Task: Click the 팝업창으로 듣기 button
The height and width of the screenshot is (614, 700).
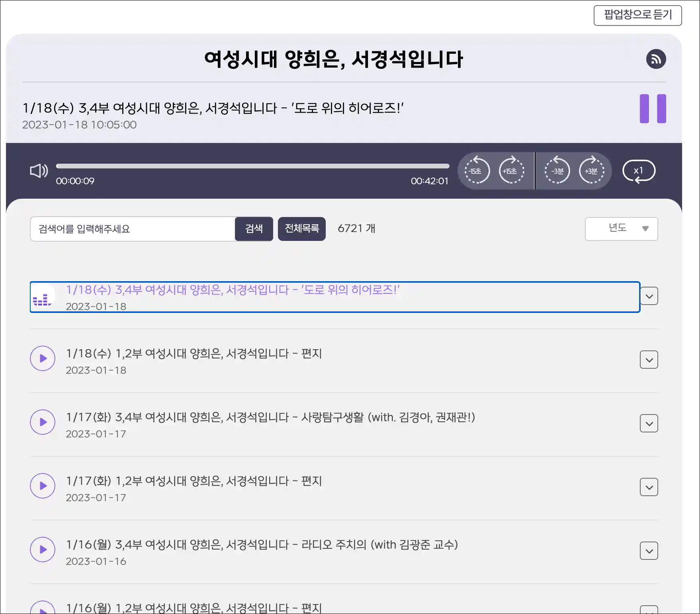Action: 637,15
